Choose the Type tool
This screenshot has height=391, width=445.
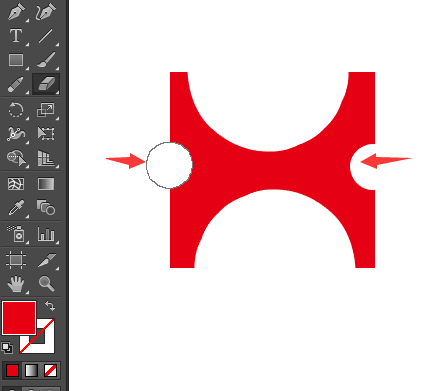point(16,35)
